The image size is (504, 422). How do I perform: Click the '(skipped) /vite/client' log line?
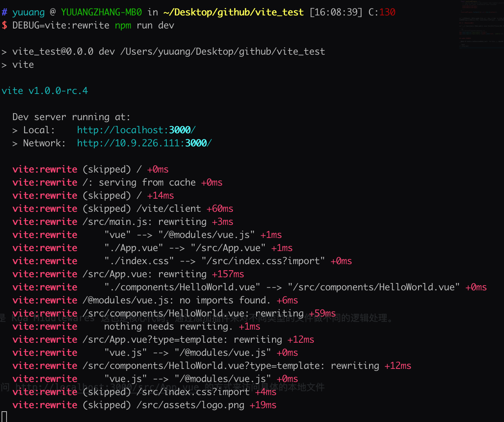tap(123, 209)
